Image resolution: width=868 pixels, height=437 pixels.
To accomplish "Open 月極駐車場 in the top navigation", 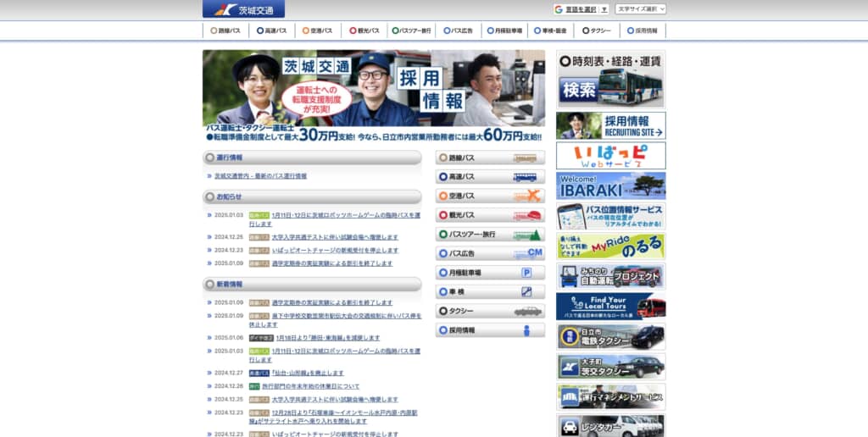I will pyautogui.click(x=504, y=31).
